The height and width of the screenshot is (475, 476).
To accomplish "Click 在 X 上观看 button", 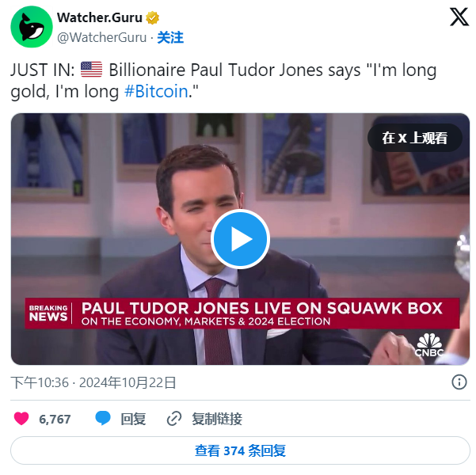I will click(x=415, y=138).
